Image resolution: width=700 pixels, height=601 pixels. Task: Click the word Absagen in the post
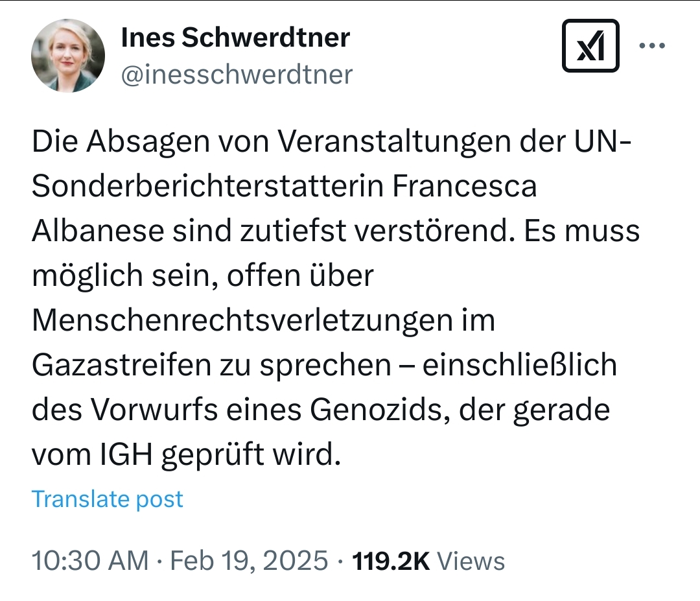(135, 142)
